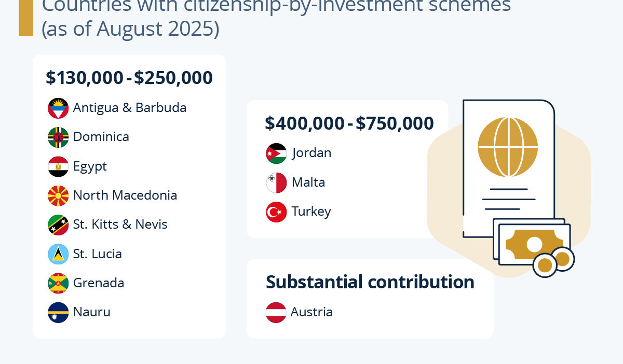Click the gold accent bar beside title
The image size is (623, 364).
[x=25, y=18]
